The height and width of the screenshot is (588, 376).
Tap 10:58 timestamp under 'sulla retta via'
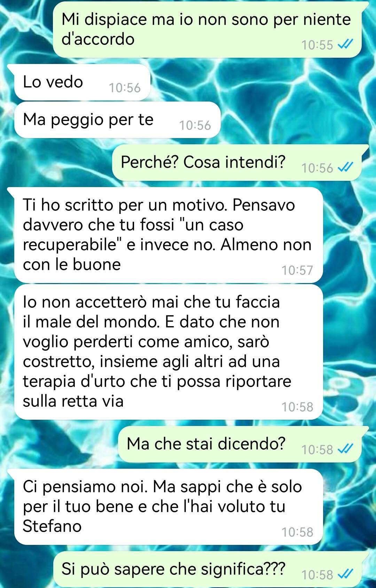coord(297,407)
